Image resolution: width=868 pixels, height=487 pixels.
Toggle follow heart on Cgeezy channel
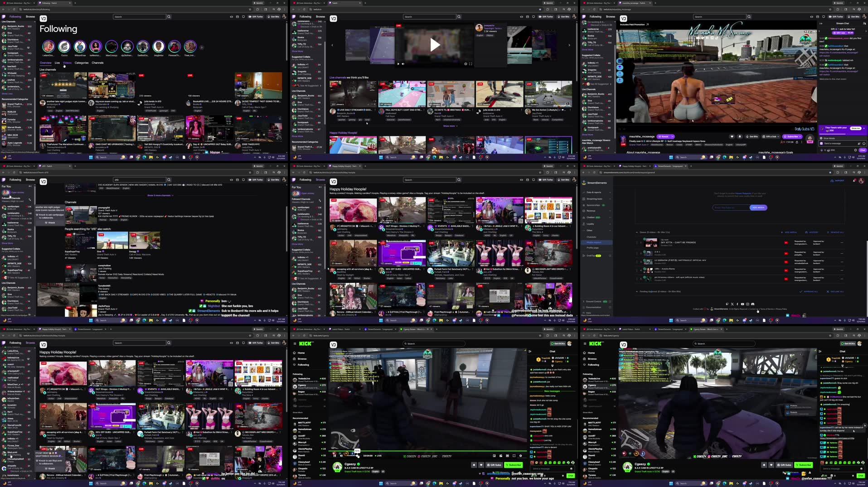pos(481,465)
